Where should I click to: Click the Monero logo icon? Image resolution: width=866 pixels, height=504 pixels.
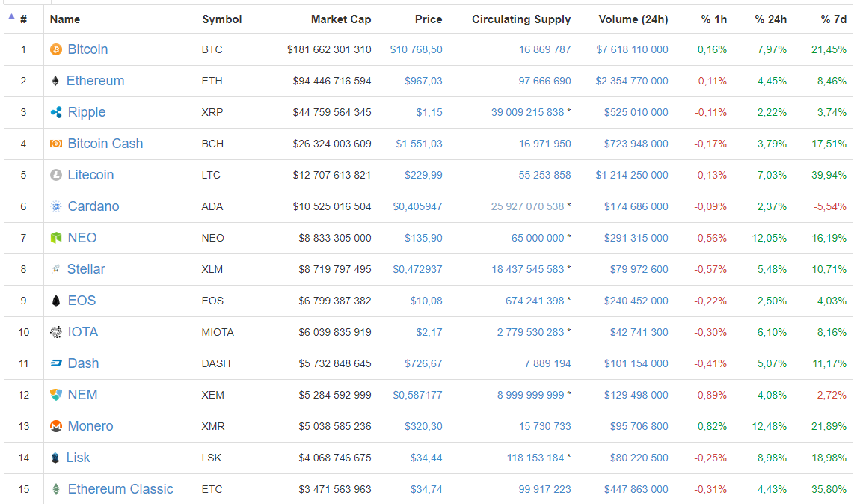tap(56, 426)
